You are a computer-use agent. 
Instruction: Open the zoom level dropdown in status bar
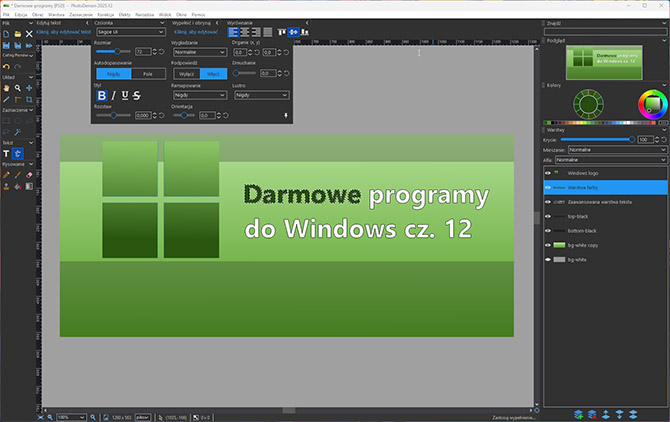(x=71, y=417)
